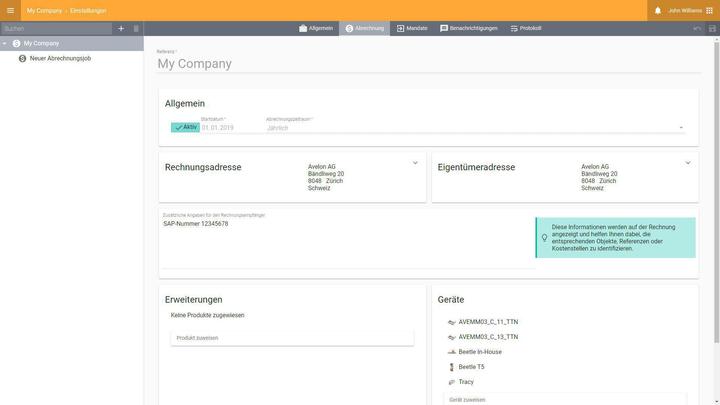Toggle the Aktiv status checkbox
The width and height of the screenshot is (720, 405).
[x=185, y=128]
